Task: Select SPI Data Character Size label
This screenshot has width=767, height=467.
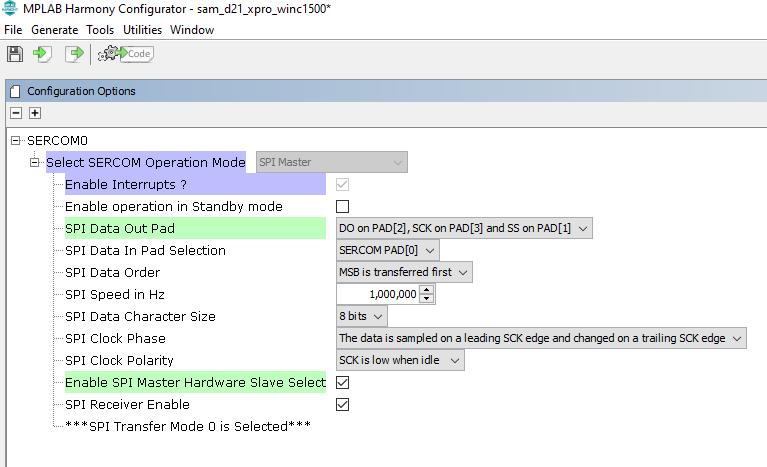Action: point(140,316)
